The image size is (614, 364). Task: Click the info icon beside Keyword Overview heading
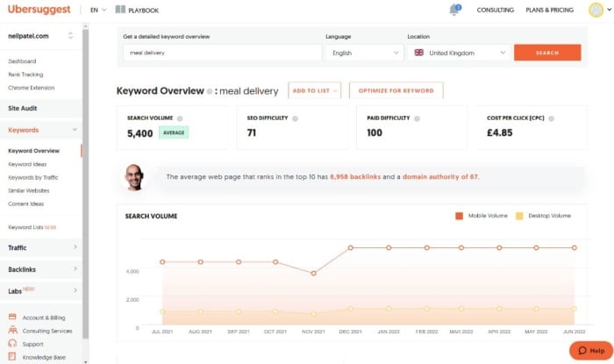210,91
